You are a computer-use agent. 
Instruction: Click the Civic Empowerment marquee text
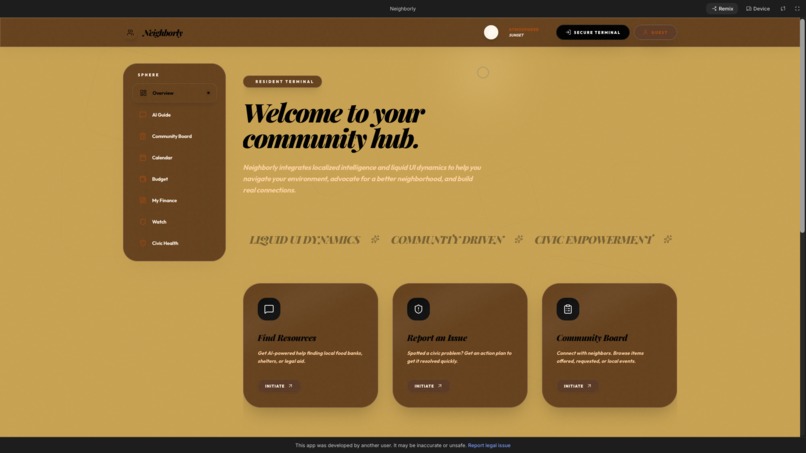pyautogui.click(x=594, y=240)
